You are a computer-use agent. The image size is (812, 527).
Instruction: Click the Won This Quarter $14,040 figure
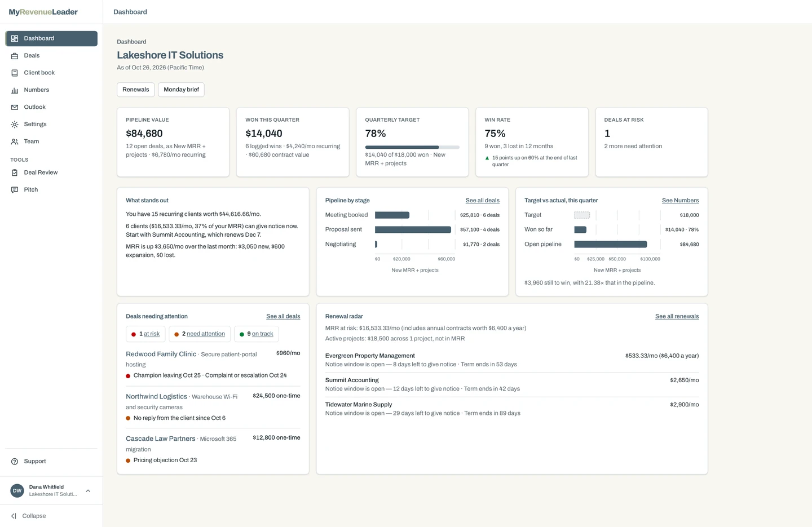coord(264,134)
